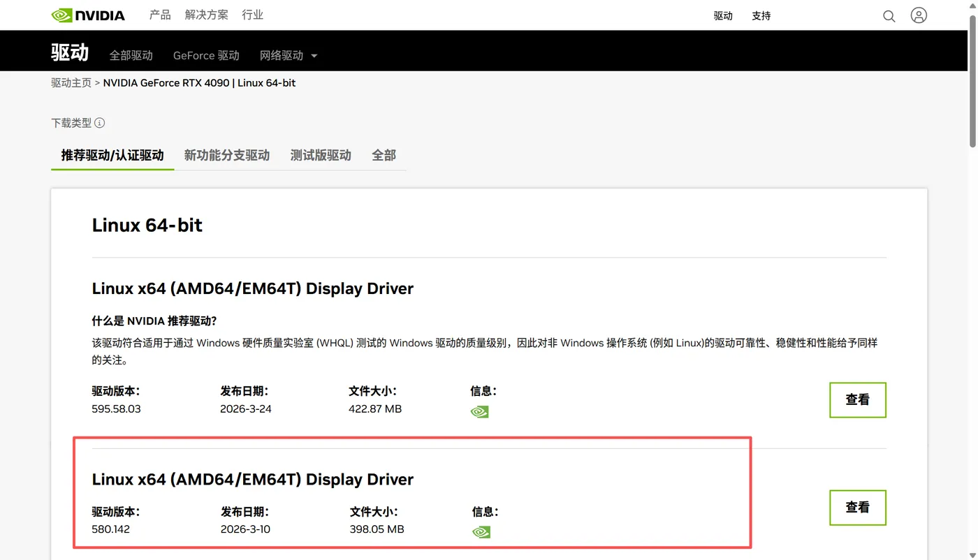978x560 pixels.
Task: Open the 全部驱动 navigation link
Action: [x=131, y=56]
